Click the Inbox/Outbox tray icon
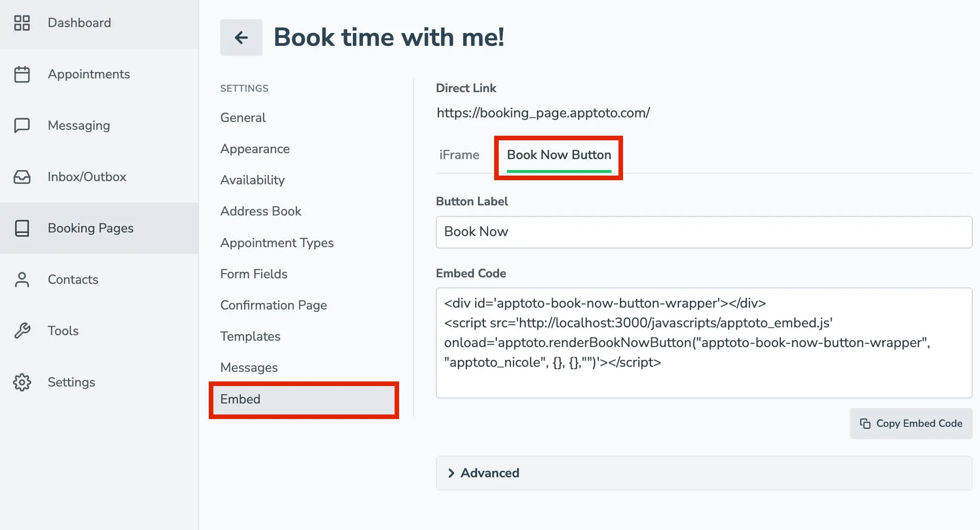Image resolution: width=980 pixels, height=530 pixels. 22,177
